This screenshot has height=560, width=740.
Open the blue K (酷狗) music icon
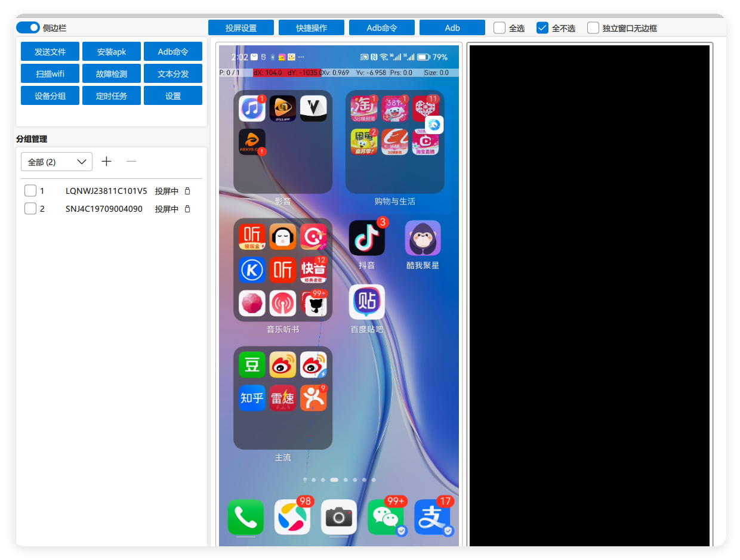click(x=252, y=270)
